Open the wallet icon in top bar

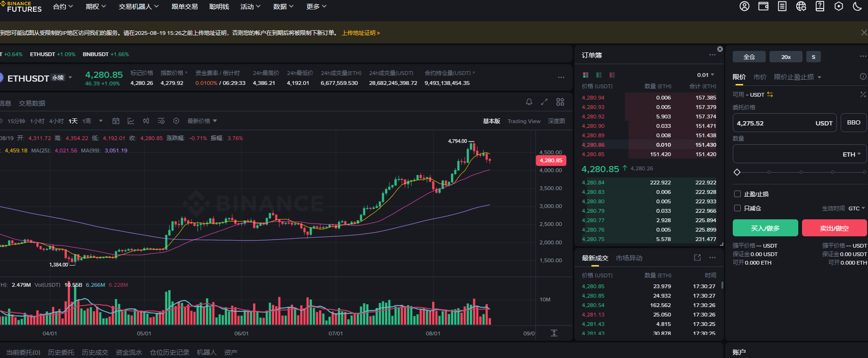(x=763, y=6)
